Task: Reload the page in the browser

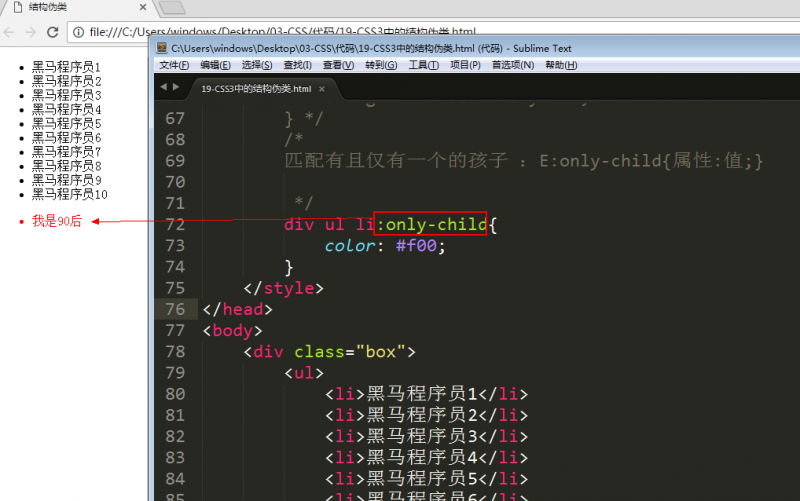Action: click(x=53, y=32)
